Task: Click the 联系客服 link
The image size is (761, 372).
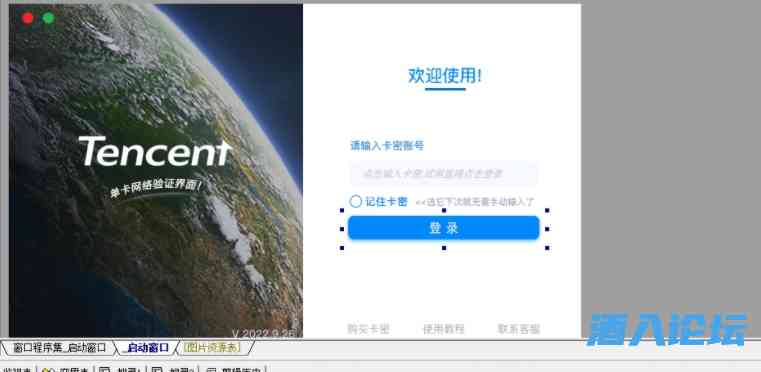Action: 519,329
